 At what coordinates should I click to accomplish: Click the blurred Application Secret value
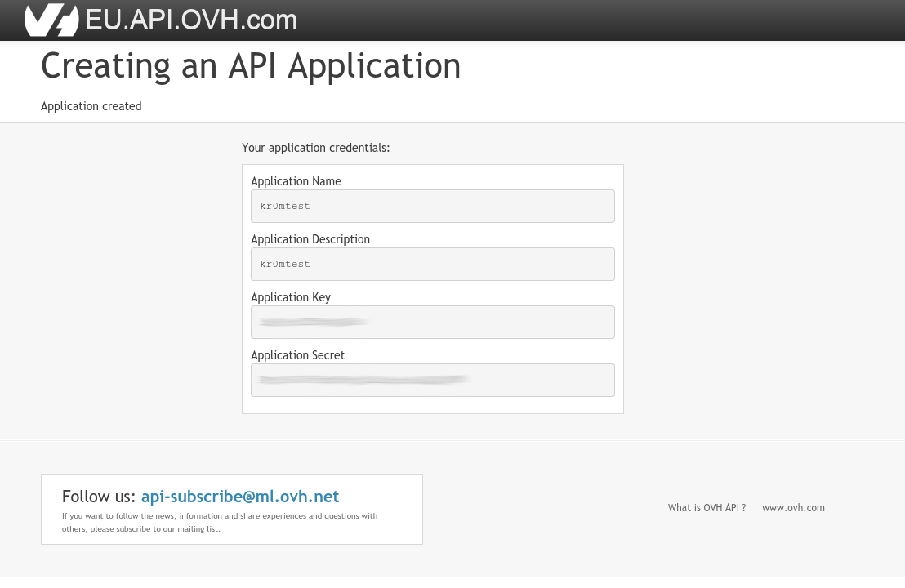pos(363,380)
